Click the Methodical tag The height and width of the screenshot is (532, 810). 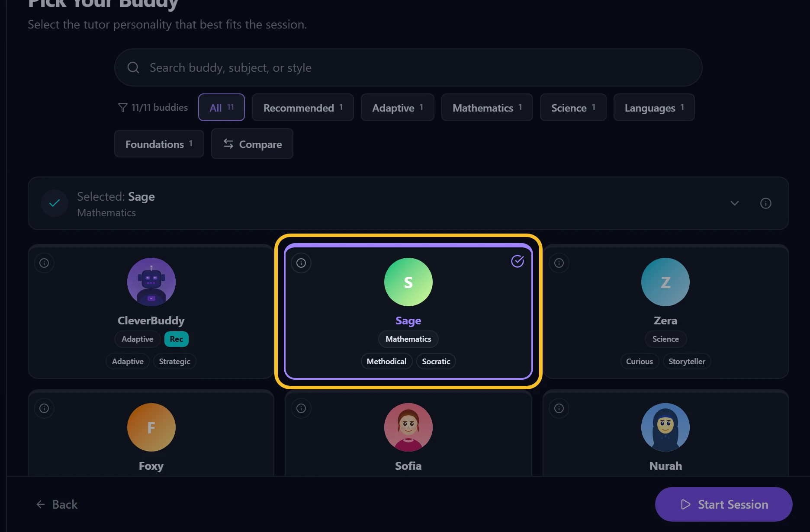(386, 362)
